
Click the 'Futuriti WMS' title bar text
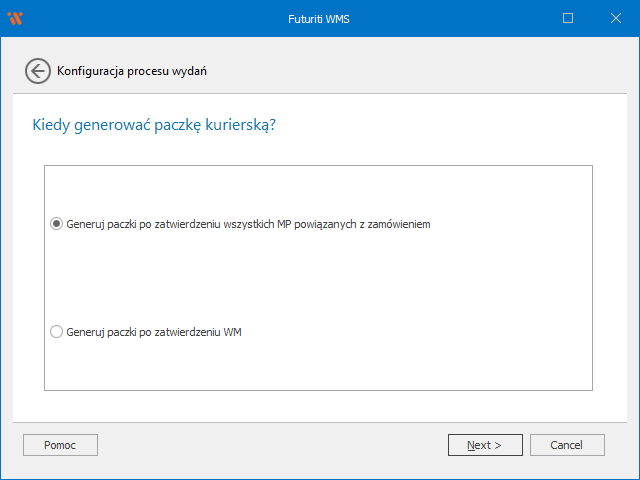[x=319, y=18]
